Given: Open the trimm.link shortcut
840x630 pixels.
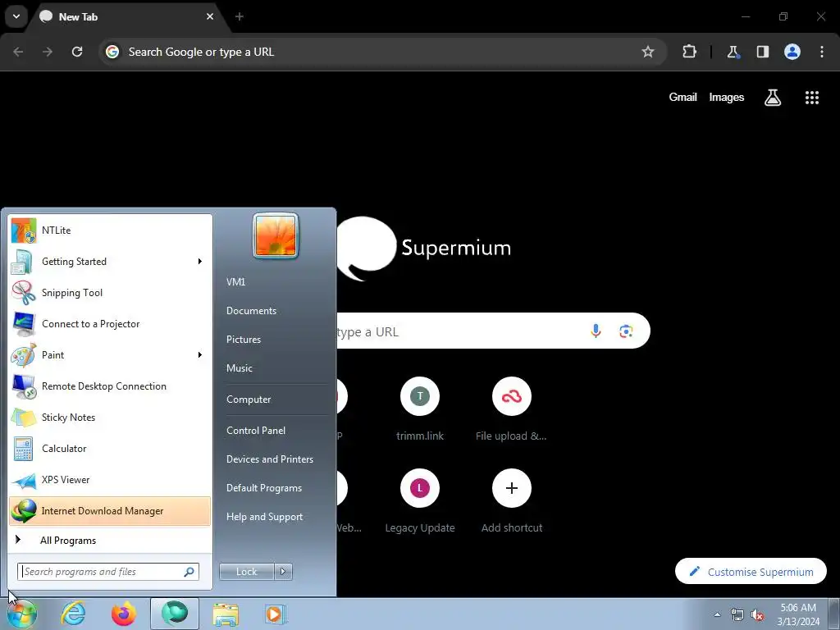Looking at the screenshot, I should (420, 410).
